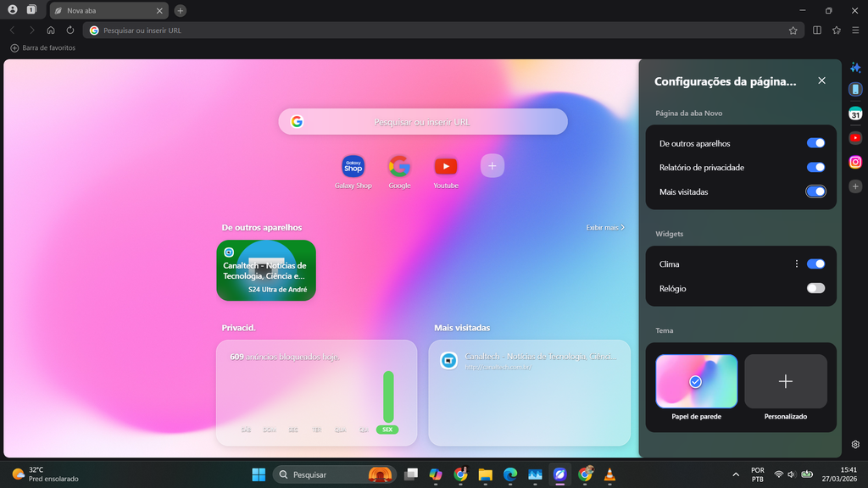Viewport: 868px width, 488px height.
Task: Expand "Exibir mais" for other devices
Action: click(604, 228)
